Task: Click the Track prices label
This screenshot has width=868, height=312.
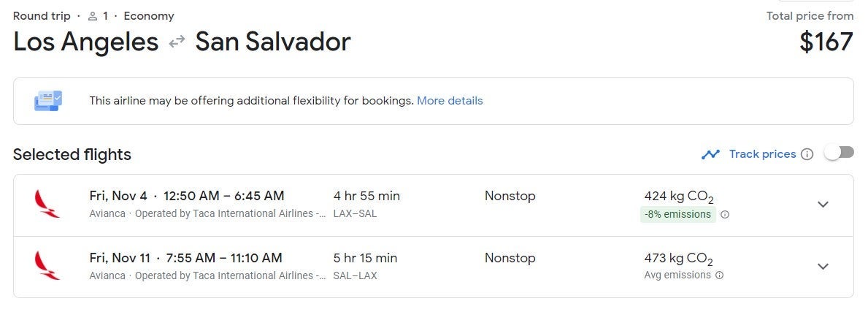Action: pyautogui.click(x=762, y=154)
